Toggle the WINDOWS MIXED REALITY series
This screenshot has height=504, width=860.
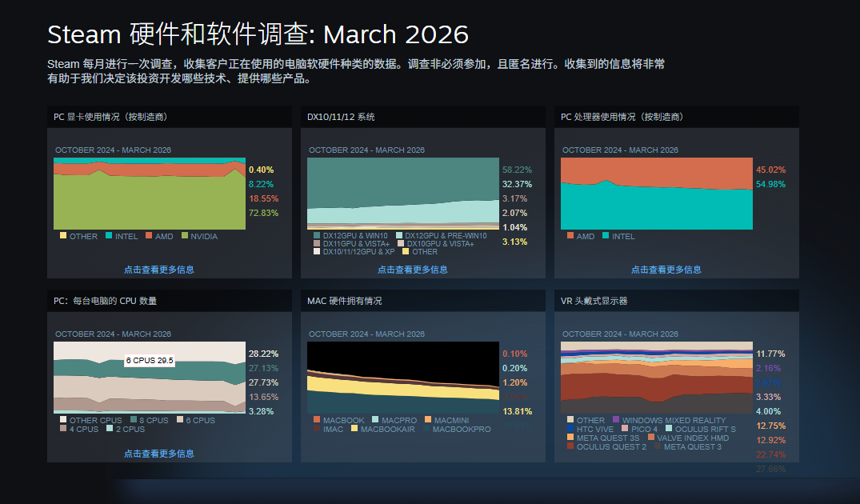(x=615, y=419)
